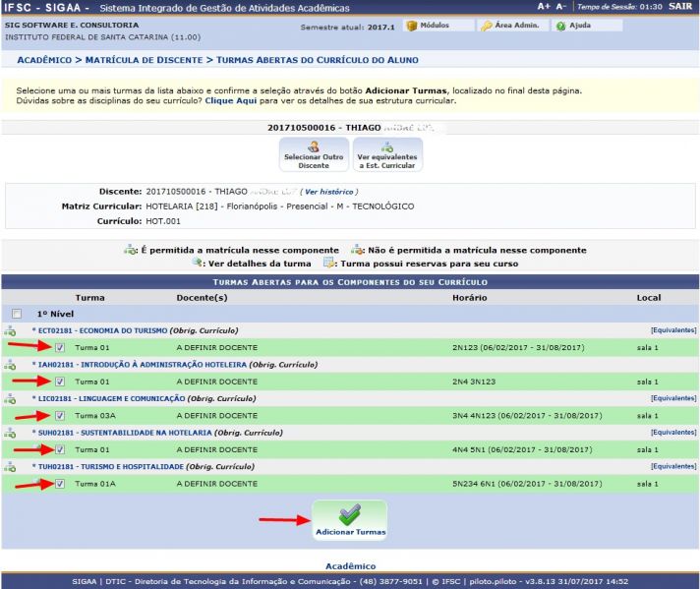Click SAIR to log out
The image size is (700, 589).
[x=679, y=6]
